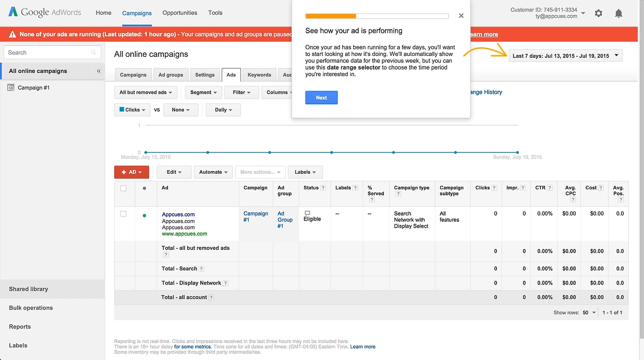Click the % Served help icon

[372, 200]
